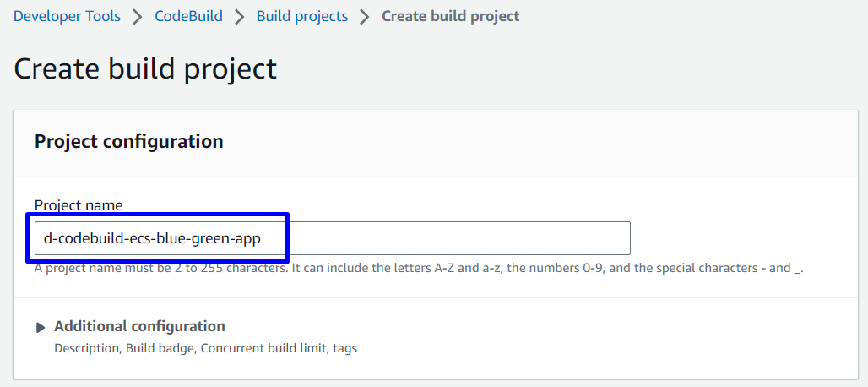Click the 'Project configuration' panel heading

128,141
